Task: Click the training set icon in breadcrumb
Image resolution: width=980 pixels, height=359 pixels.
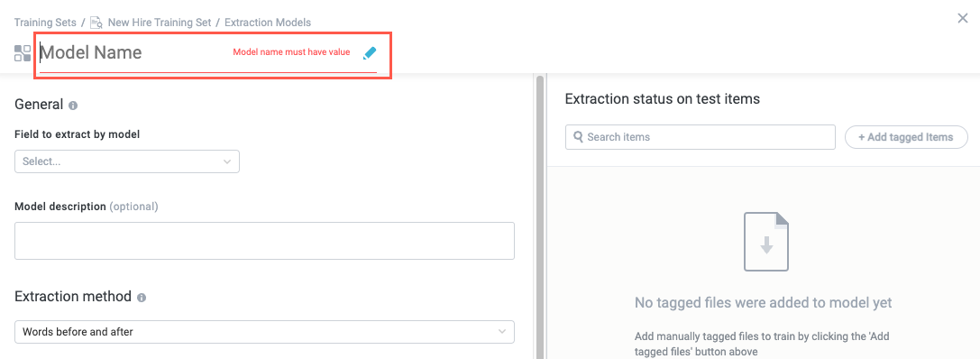Action: [96, 23]
